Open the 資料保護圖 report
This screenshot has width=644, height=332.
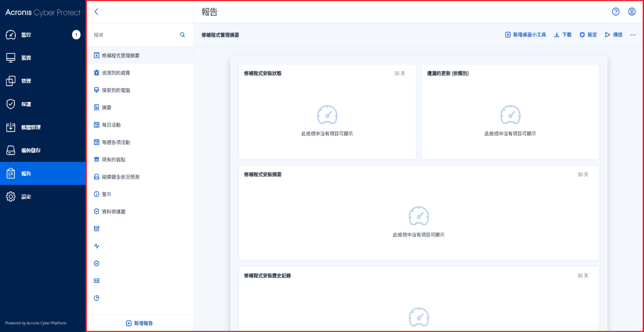click(140, 211)
